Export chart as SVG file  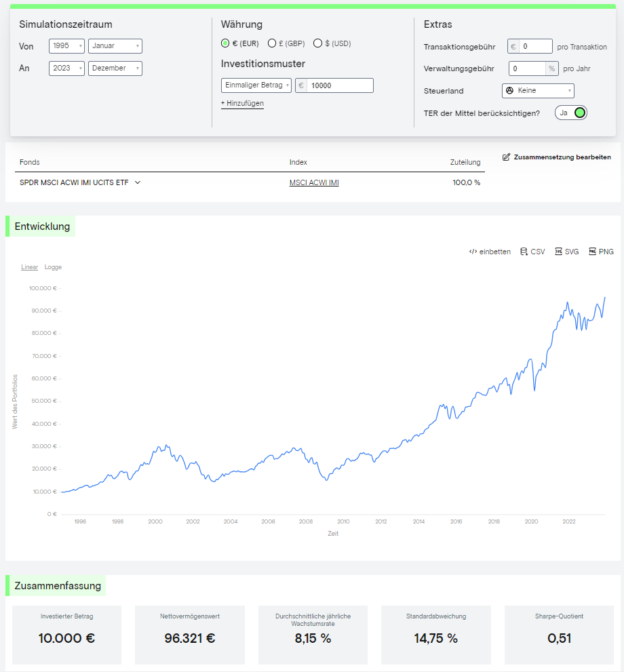(559, 252)
